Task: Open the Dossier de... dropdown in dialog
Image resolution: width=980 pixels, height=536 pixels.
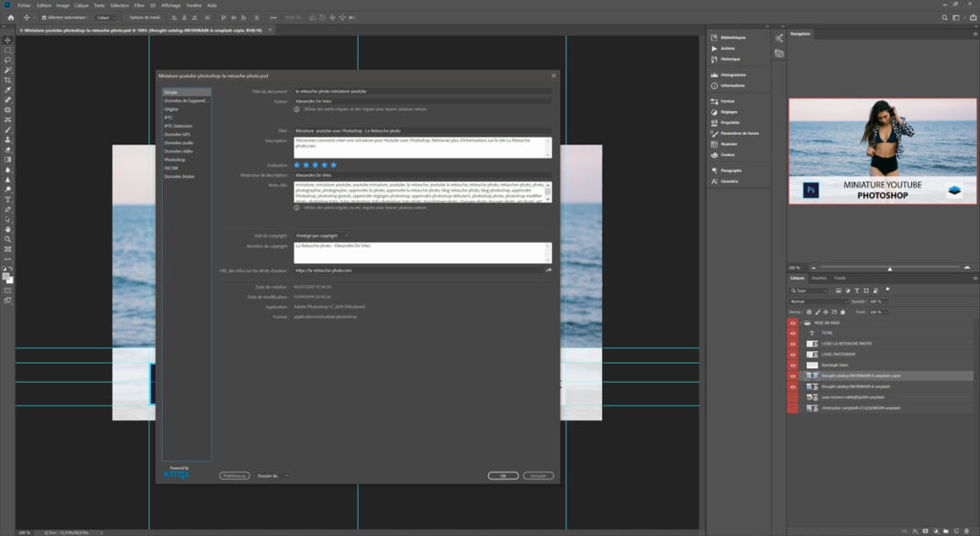Action: [x=273, y=476]
